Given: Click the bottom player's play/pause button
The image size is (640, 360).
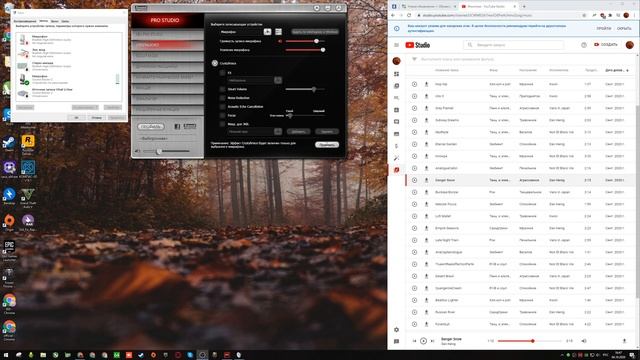Looking at the screenshot, I should point(423,341).
